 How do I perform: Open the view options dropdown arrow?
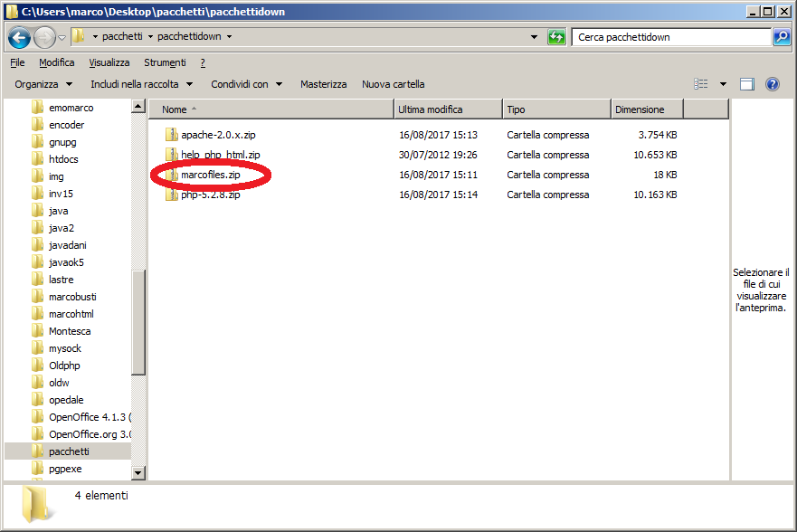pyautogui.click(x=723, y=84)
